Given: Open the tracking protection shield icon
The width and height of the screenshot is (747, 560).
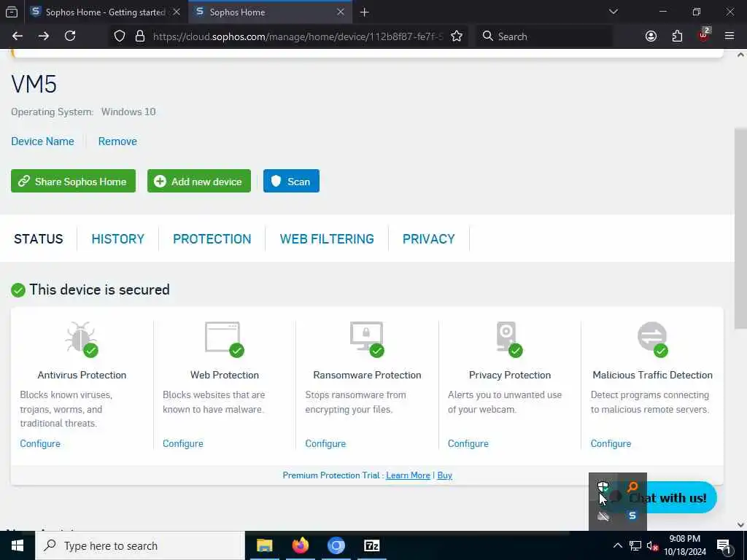Looking at the screenshot, I should 120,36.
